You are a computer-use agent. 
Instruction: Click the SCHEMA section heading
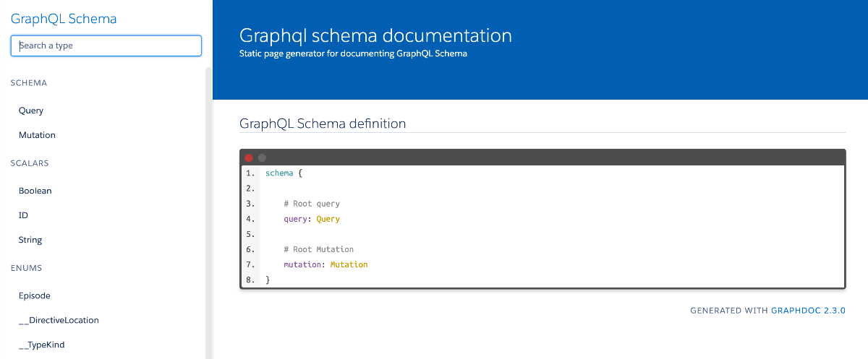[29, 83]
